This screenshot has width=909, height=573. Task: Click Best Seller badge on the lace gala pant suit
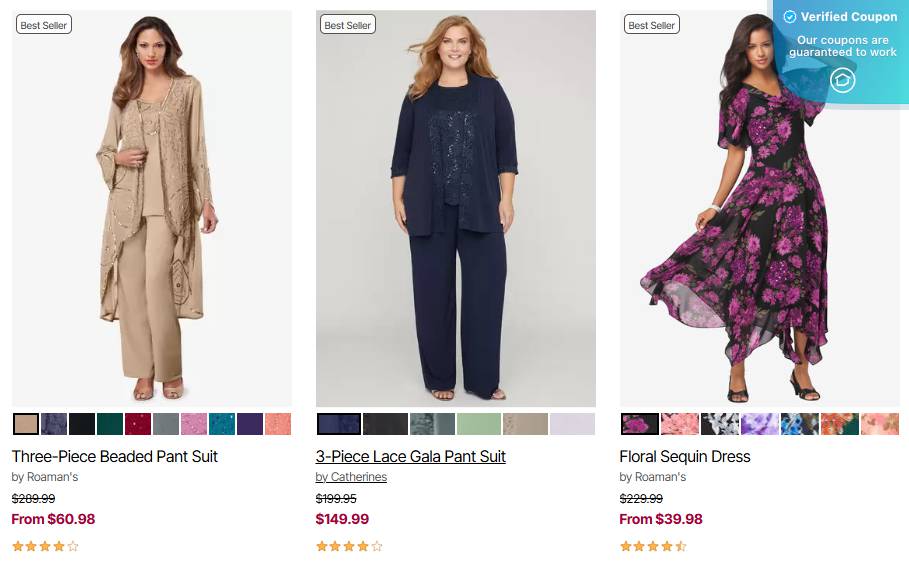[x=348, y=25]
